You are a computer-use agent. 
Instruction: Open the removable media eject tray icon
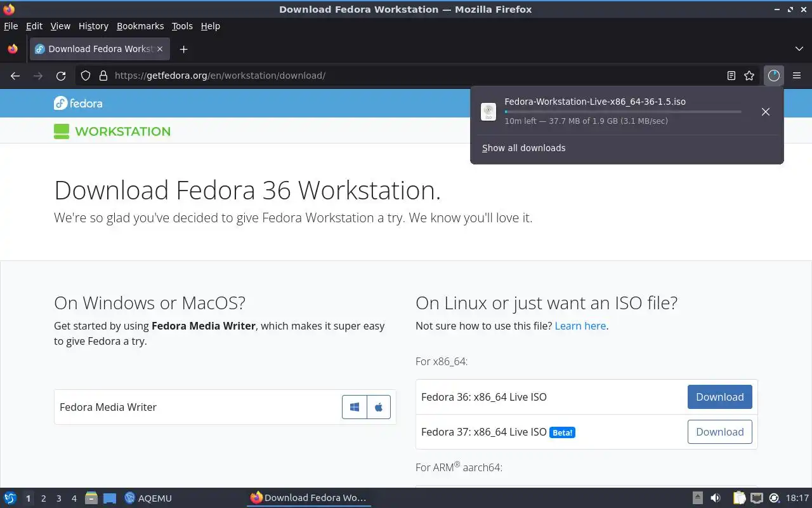click(x=697, y=498)
